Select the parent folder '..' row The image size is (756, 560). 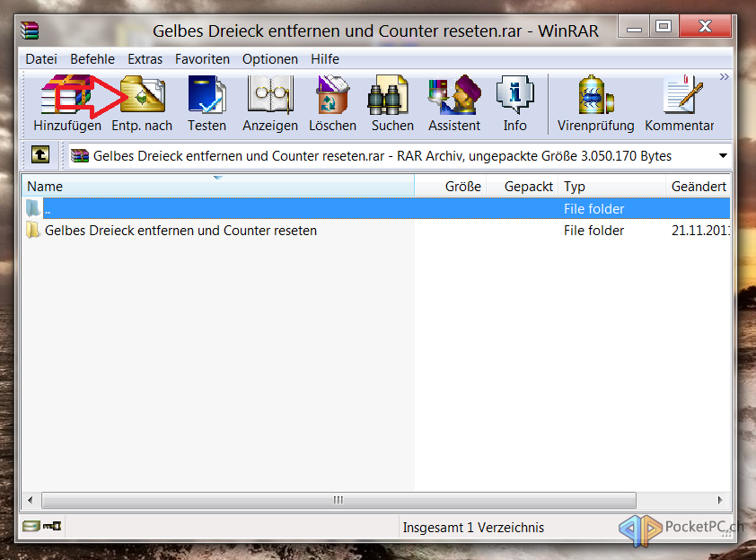coord(375,209)
